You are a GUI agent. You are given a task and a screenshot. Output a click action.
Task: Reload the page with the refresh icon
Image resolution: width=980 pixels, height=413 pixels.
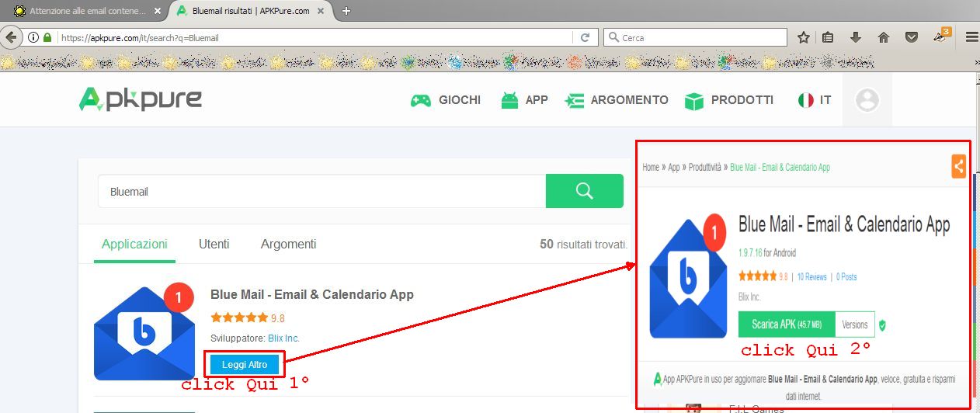point(586,37)
